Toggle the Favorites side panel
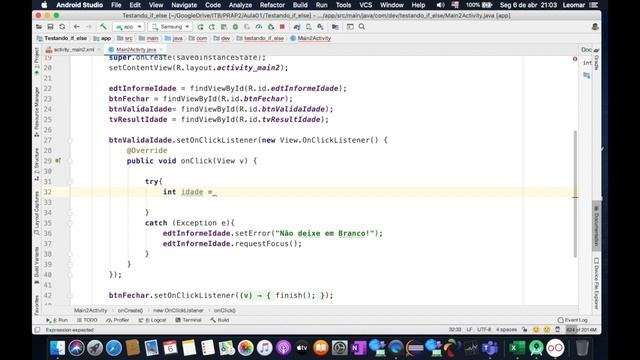The height and width of the screenshot is (360, 640). click(37, 305)
